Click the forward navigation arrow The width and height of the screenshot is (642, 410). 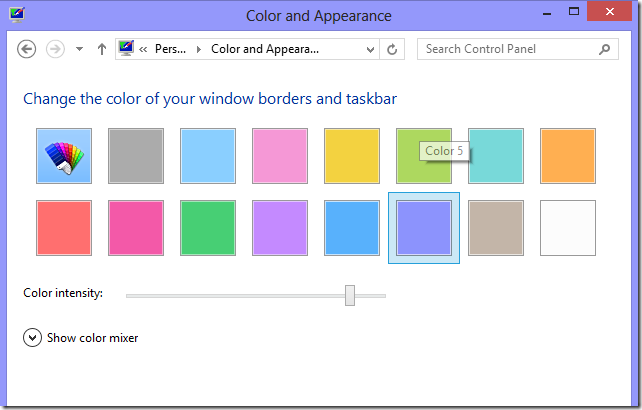tap(55, 49)
